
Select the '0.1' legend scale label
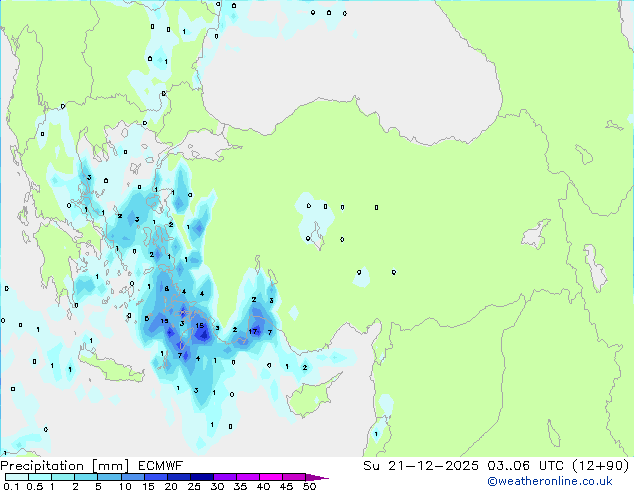click(11, 486)
